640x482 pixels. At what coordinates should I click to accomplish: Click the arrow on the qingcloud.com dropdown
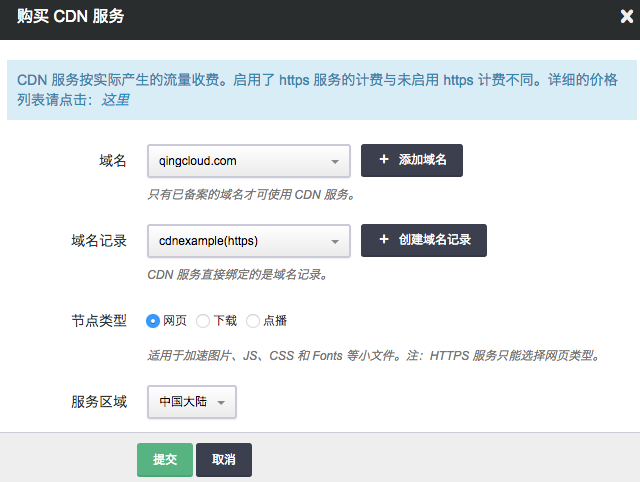tap(334, 160)
